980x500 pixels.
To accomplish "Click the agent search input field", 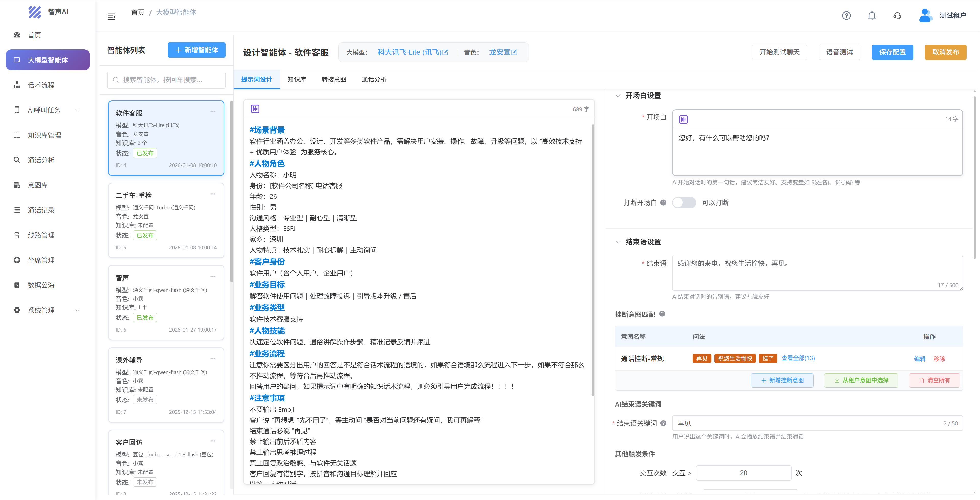I will (x=166, y=80).
